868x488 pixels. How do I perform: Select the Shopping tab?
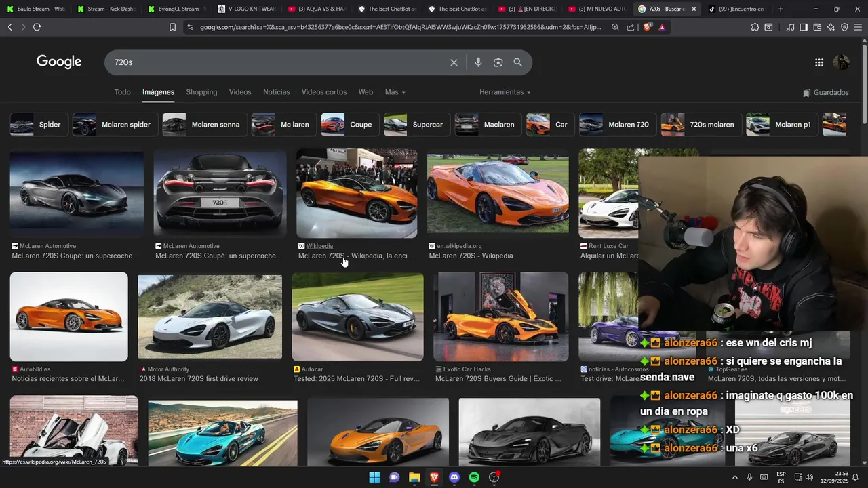pyautogui.click(x=201, y=92)
